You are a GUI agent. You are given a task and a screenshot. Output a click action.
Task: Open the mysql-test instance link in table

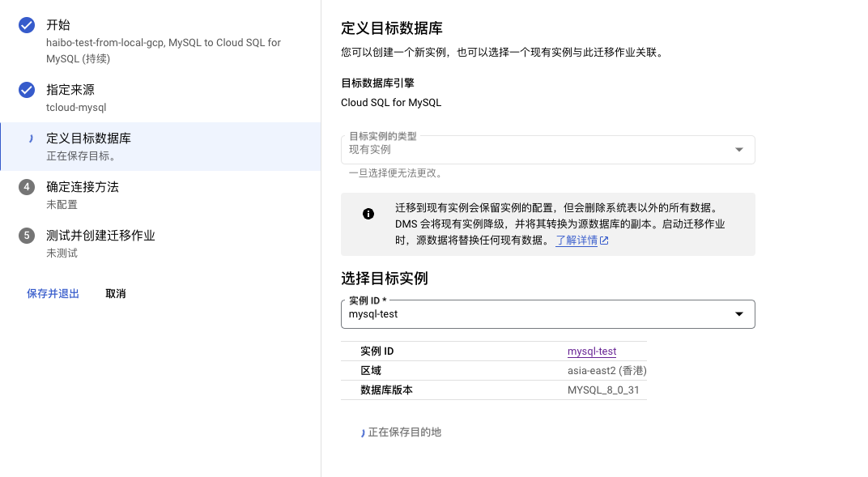click(x=592, y=351)
